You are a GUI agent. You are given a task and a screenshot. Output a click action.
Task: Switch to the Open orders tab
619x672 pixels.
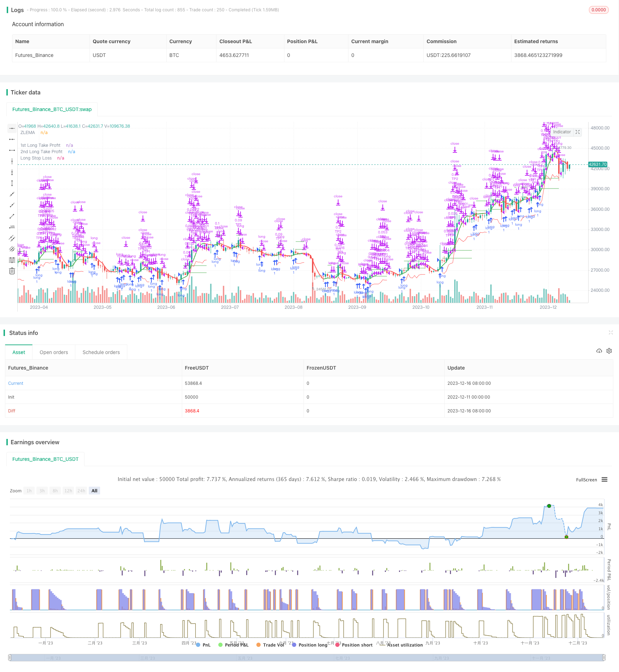(54, 352)
